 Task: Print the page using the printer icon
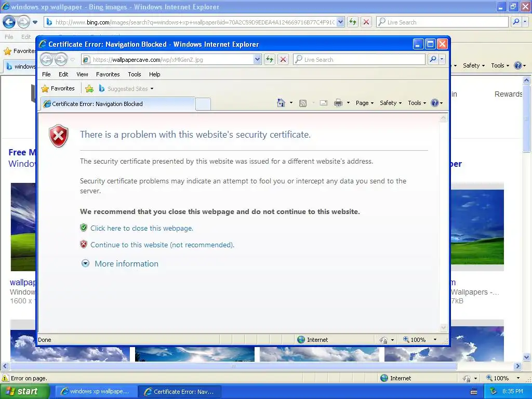(338, 103)
